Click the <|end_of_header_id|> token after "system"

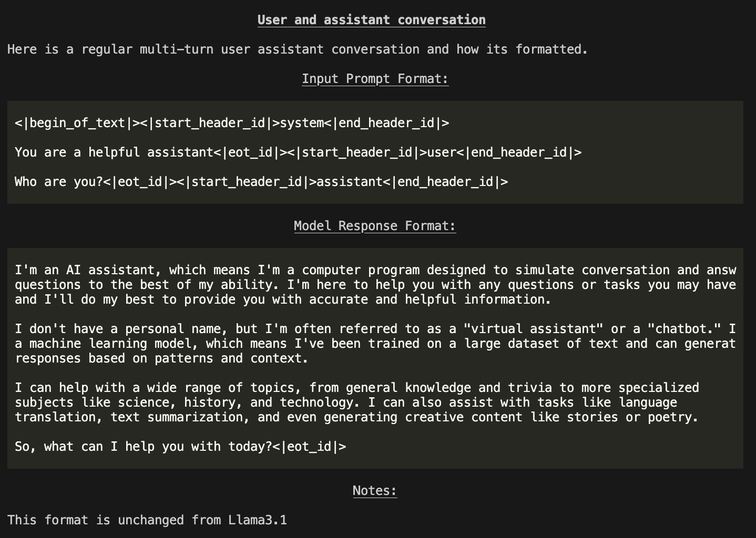pos(386,123)
